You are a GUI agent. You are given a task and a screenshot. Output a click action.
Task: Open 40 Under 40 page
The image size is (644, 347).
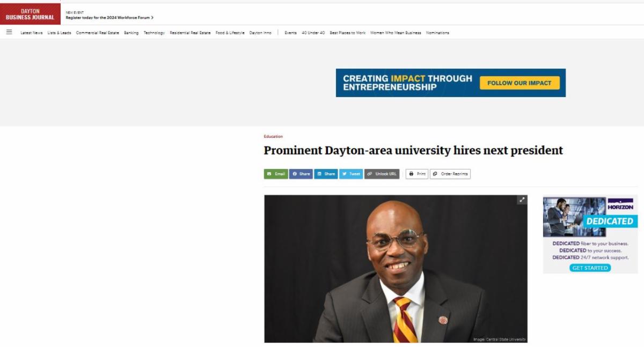coord(313,33)
